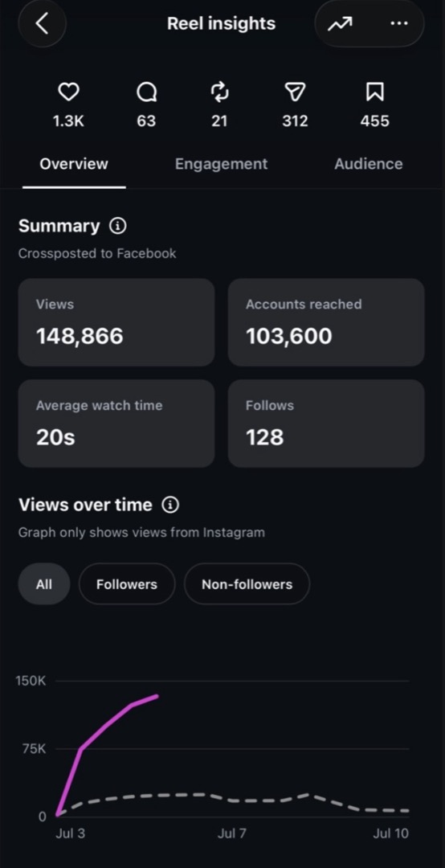Tap the Follows 128 card
This screenshot has height=868, width=445.
coord(327,424)
